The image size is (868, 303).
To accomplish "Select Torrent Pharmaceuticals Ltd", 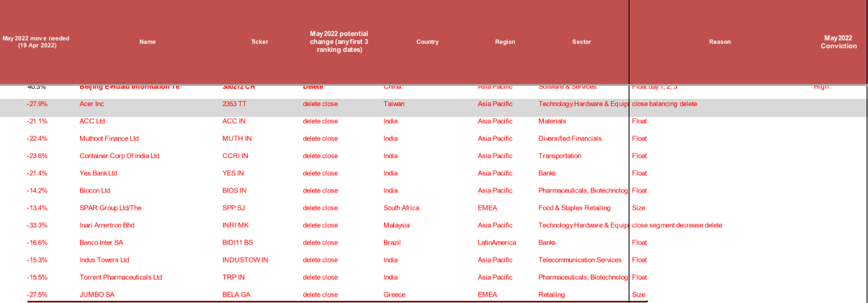I will [121, 277].
